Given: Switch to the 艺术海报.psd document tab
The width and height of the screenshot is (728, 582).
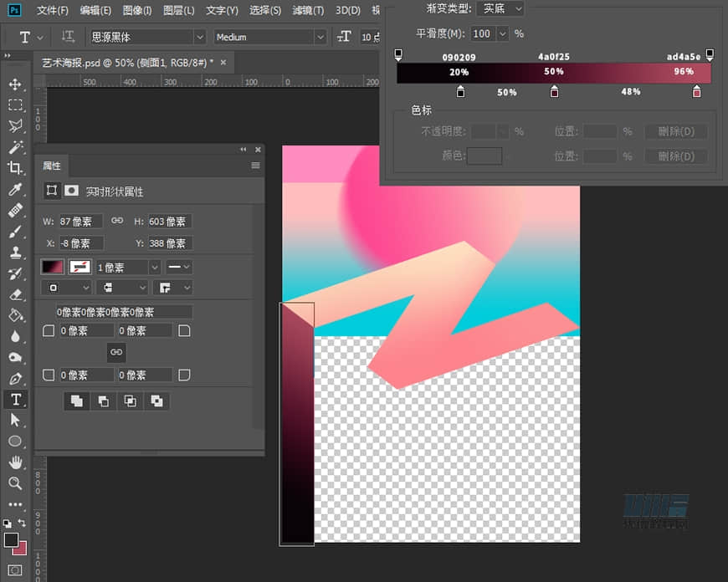Looking at the screenshot, I should (127, 62).
